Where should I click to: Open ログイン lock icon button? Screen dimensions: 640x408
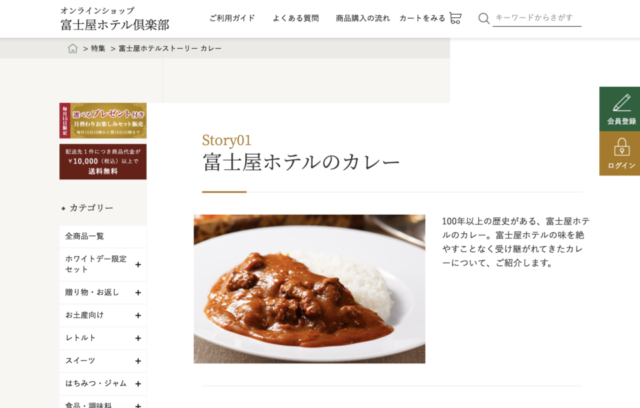(x=621, y=153)
